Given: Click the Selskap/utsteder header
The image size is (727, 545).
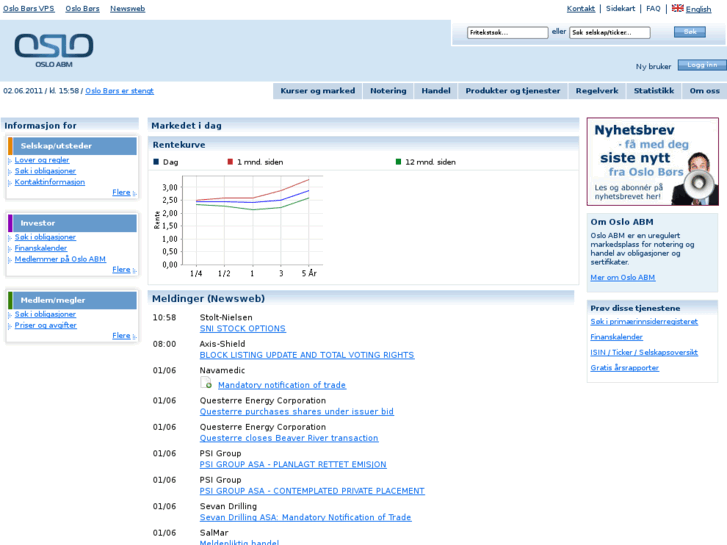Looking at the screenshot, I should tap(72, 146).
